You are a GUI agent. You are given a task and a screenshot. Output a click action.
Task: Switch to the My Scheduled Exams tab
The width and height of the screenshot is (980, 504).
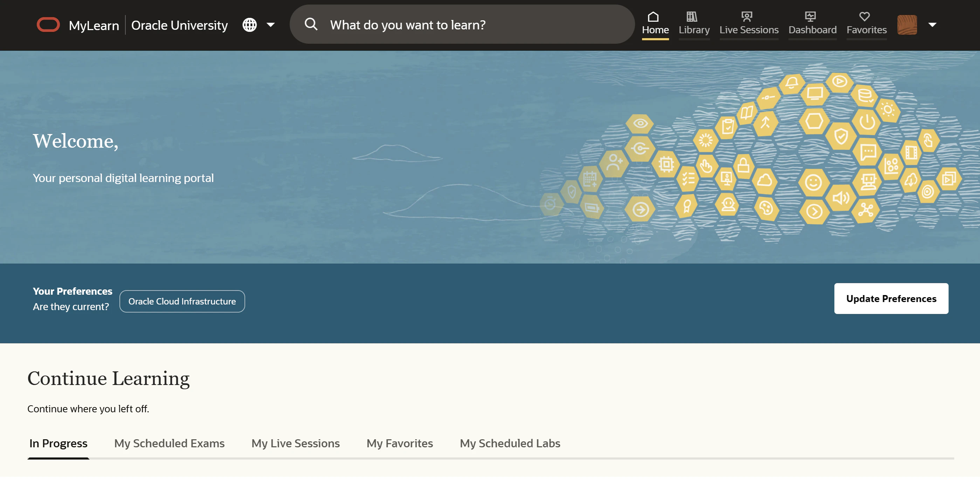click(169, 443)
